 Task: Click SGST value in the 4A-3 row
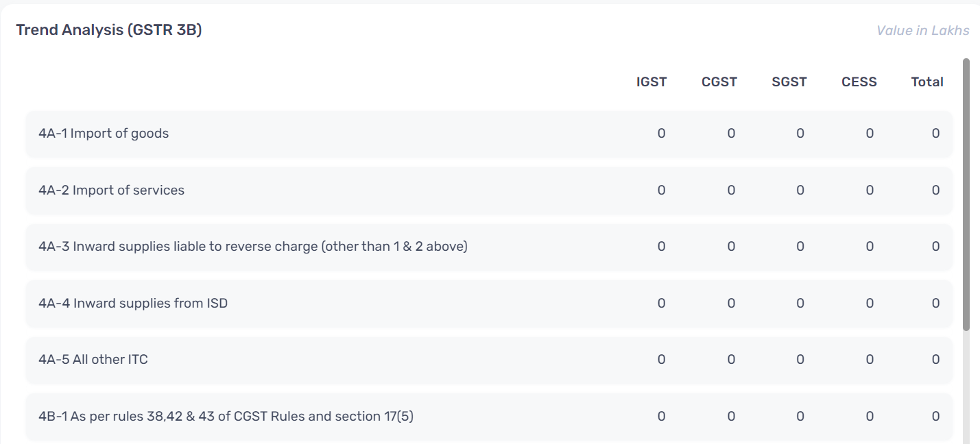pos(800,247)
